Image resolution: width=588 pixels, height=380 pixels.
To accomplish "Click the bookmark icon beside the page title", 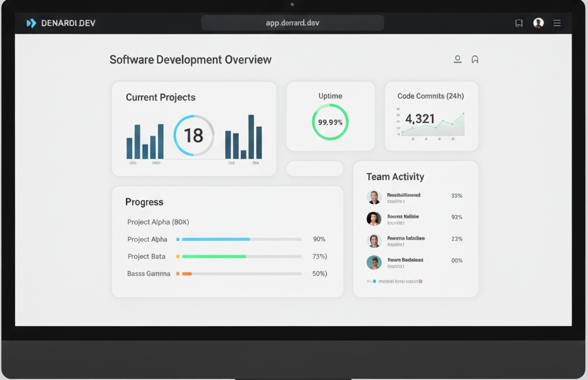I will point(475,60).
